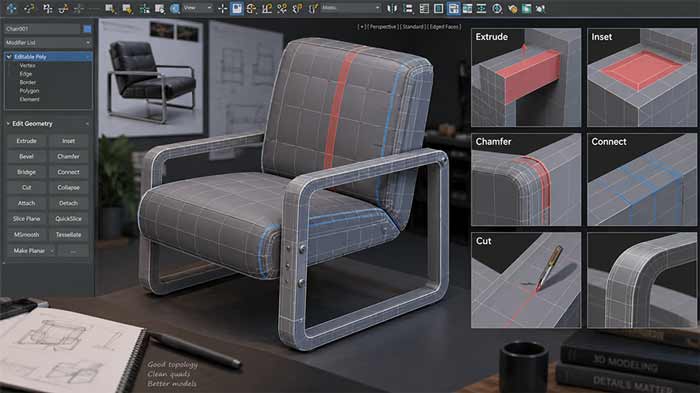Open the layer list icon after Align

point(424,8)
